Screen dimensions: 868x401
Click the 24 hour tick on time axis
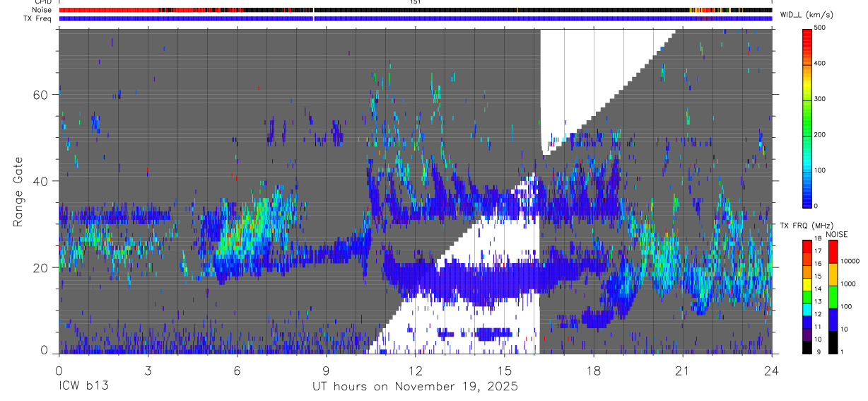[x=771, y=370]
